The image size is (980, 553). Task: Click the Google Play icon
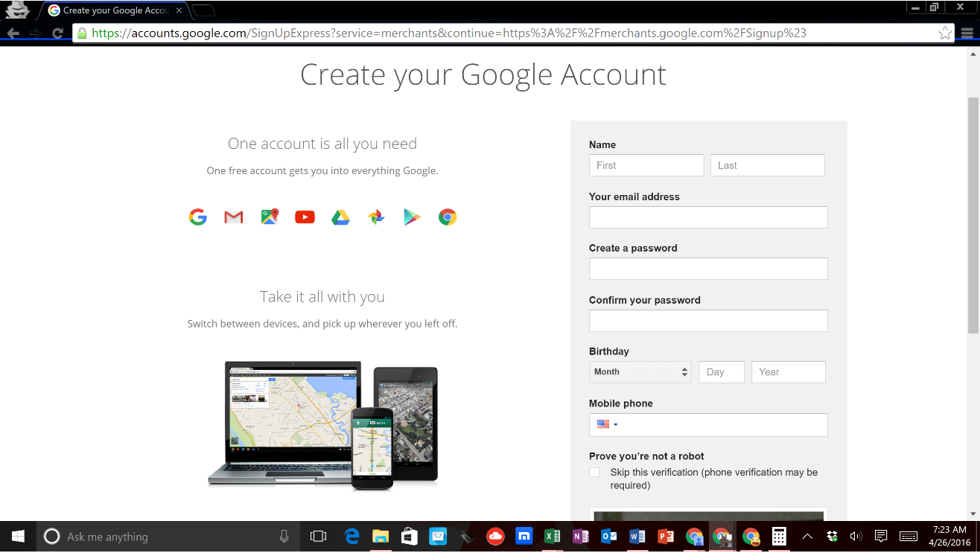(412, 217)
